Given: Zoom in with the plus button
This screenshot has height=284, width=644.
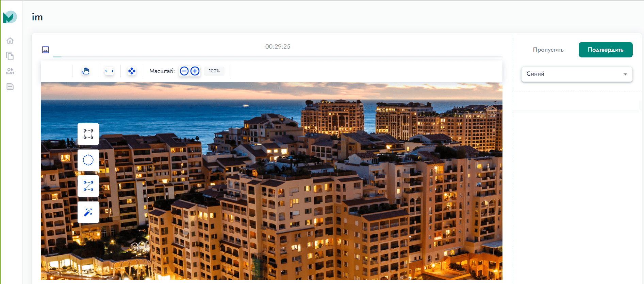Looking at the screenshot, I should [195, 71].
